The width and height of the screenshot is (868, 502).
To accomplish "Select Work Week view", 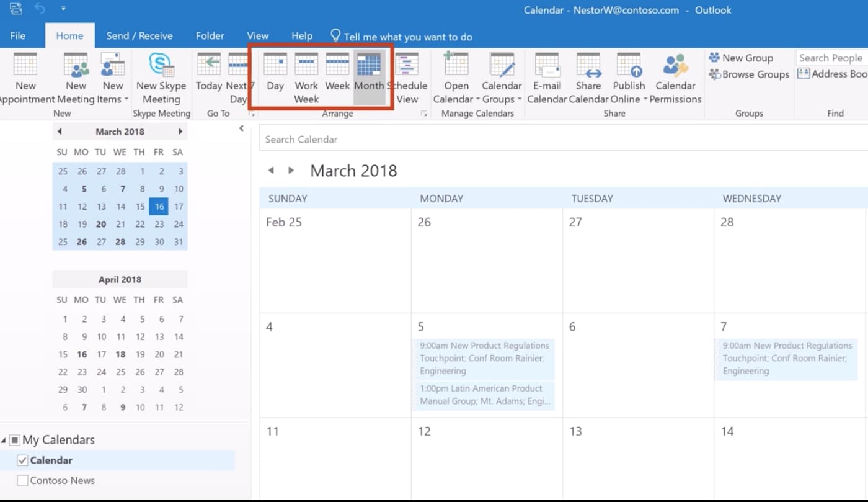I will pos(306,73).
